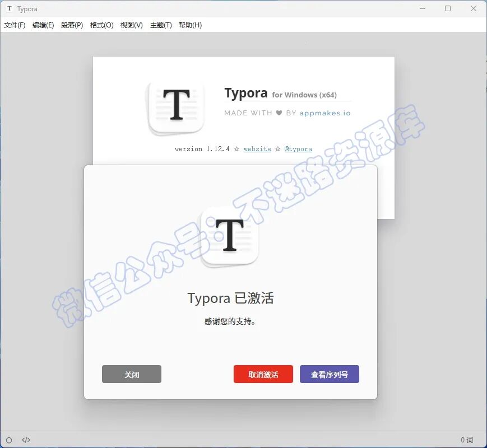
Task: Open the 编辑(E) menu
Action: [x=43, y=25]
